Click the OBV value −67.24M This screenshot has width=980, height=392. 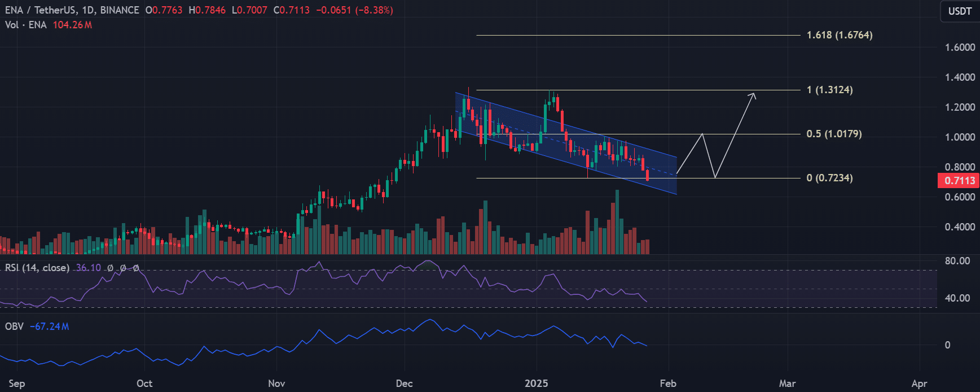click(x=50, y=326)
